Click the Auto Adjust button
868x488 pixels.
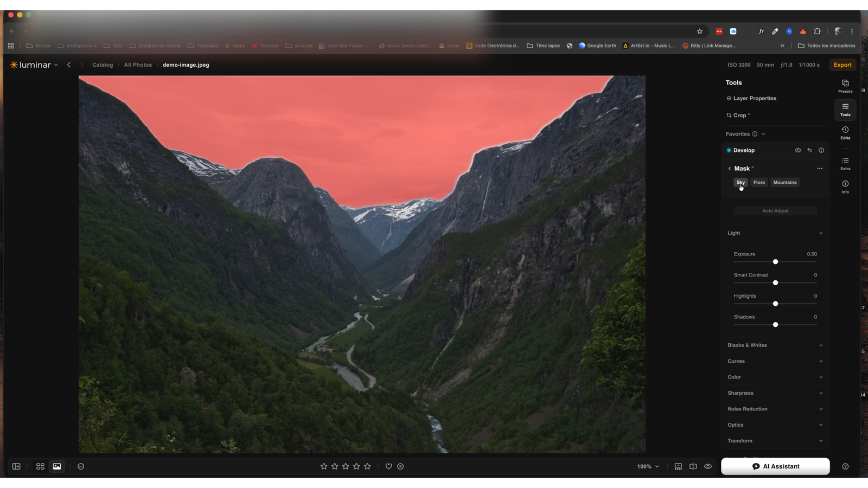(x=775, y=211)
